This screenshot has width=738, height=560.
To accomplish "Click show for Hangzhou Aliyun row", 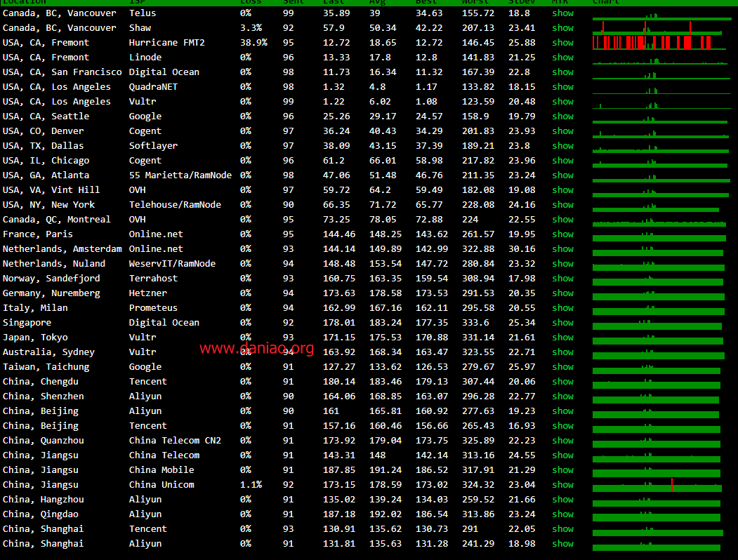I will tap(562, 500).
